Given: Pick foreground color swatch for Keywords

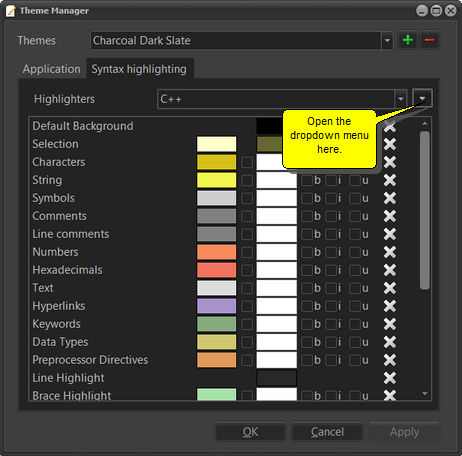Looking at the screenshot, I should point(217,324).
